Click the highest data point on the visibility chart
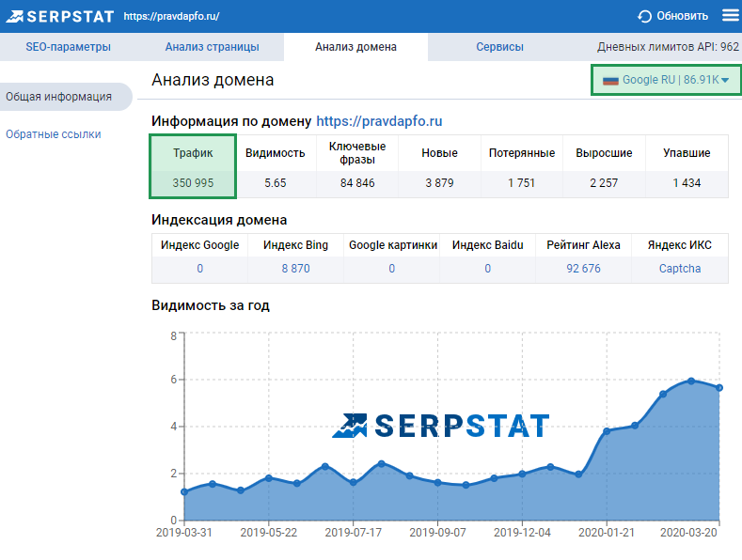The height and width of the screenshot is (560, 742). [x=691, y=381]
